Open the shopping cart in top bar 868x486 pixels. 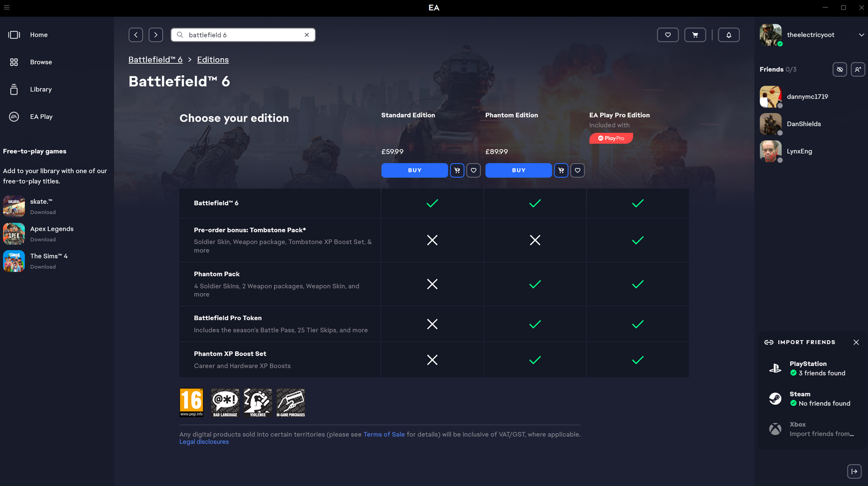pos(695,35)
